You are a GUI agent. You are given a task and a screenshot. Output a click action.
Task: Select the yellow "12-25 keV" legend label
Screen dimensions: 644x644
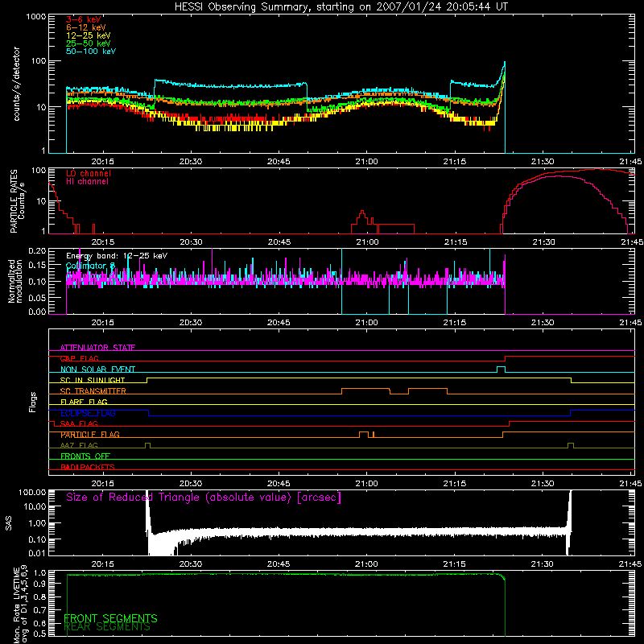89,35
